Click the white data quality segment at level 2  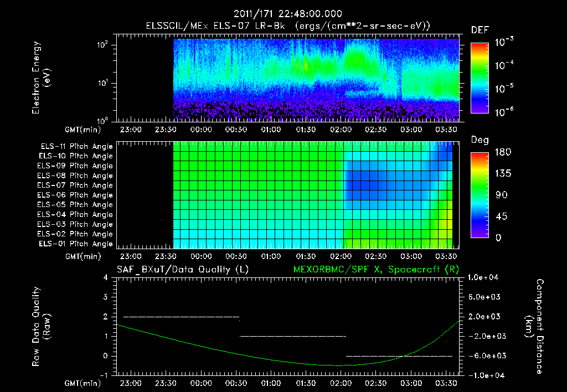point(181,317)
